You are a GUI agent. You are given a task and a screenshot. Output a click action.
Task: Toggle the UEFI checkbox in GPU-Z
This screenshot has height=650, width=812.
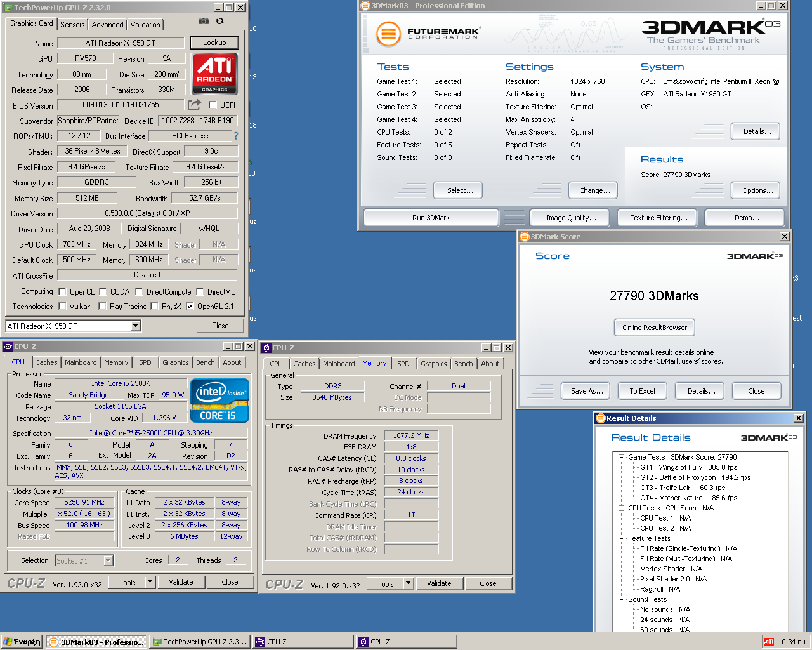click(x=213, y=105)
